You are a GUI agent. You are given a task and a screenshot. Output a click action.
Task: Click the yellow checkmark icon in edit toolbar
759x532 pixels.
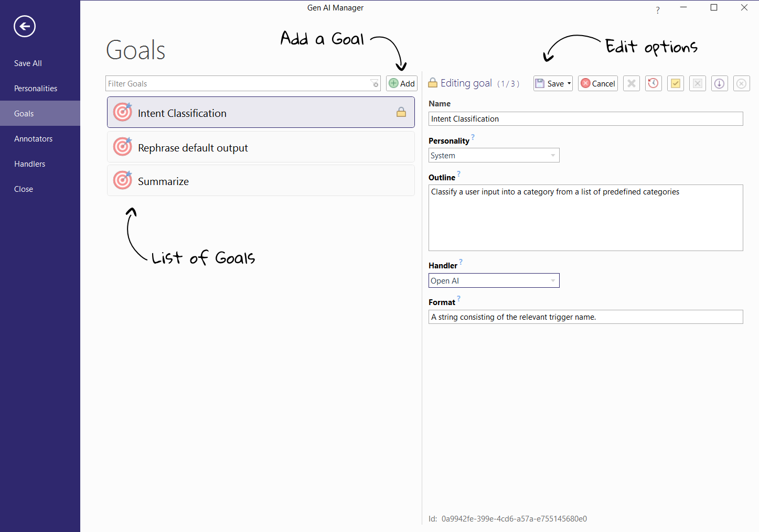[x=676, y=83]
